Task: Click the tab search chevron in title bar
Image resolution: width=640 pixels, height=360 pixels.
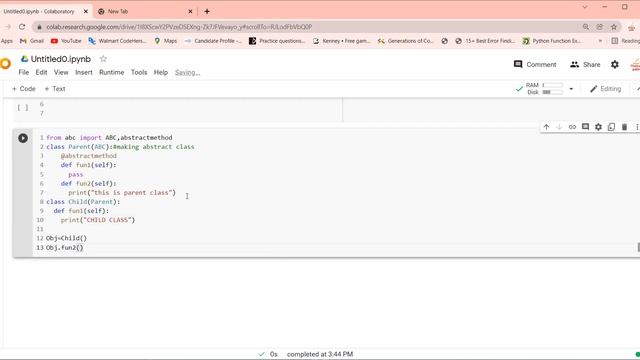Action: click(585, 7)
